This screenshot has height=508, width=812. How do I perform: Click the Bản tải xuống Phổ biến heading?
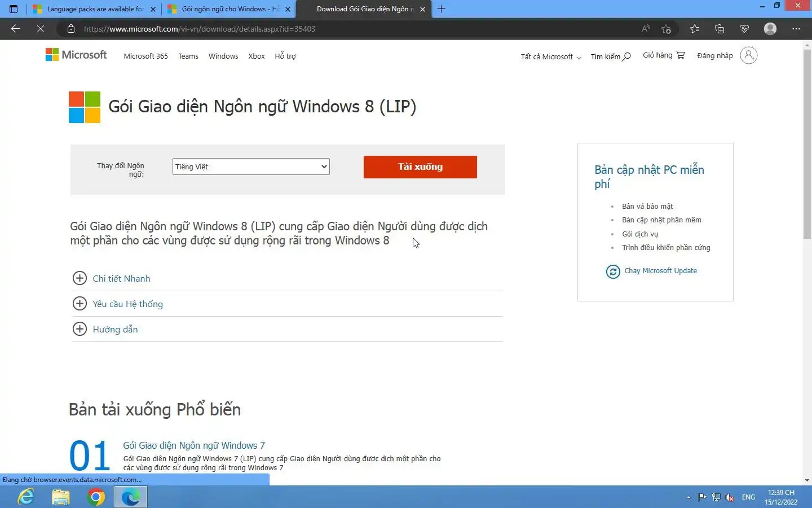155,409
